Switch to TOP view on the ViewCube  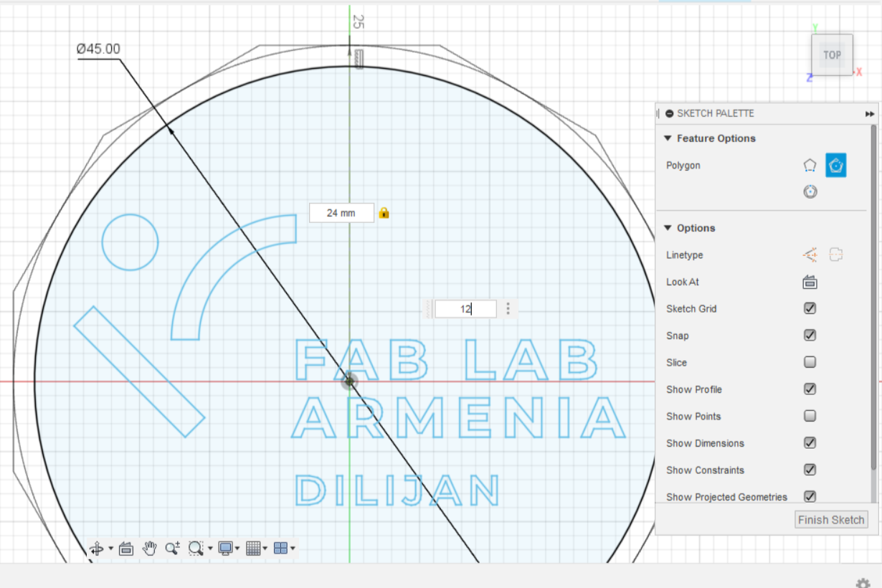click(832, 54)
